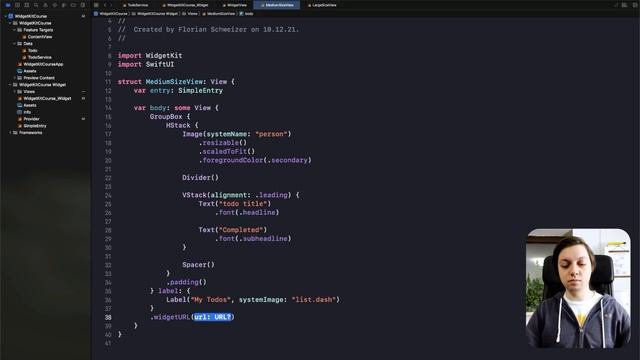Switch to the TodoService tab
The width and height of the screenshot is (640, 360).
tap(136, 5)
